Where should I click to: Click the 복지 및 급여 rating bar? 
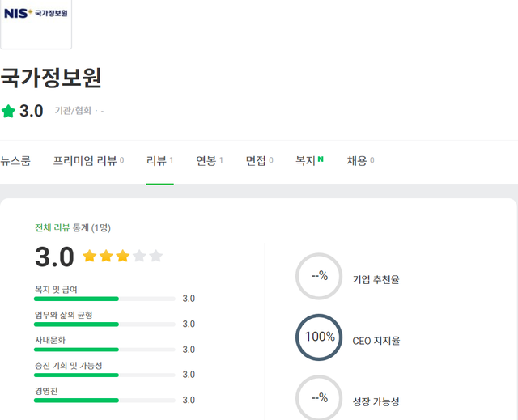(x=104, y=299)
